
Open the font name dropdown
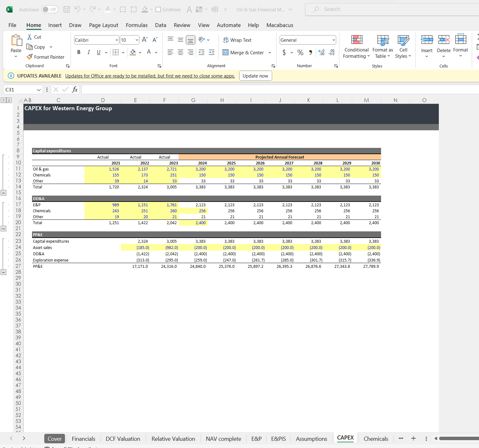pyautogui.click(x=116, y=40)
